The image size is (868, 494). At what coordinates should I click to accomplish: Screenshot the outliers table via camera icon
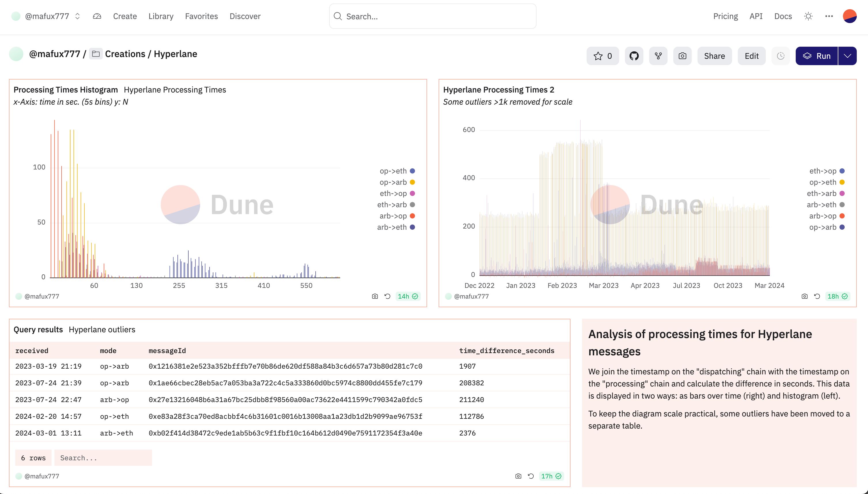pyautogui.click(x=518, y=476)
